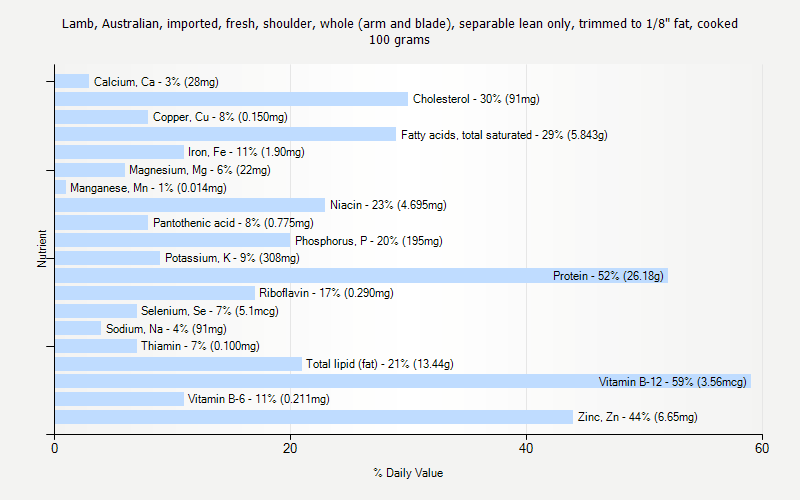Select the Cholesterol 30% bar
Screen dimensions: 800x500
(231, 99)
